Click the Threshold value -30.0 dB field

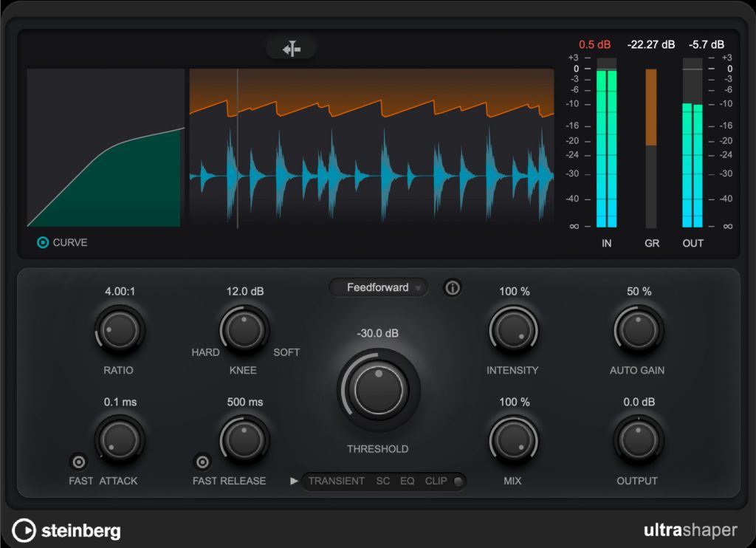tap(378, 333)
